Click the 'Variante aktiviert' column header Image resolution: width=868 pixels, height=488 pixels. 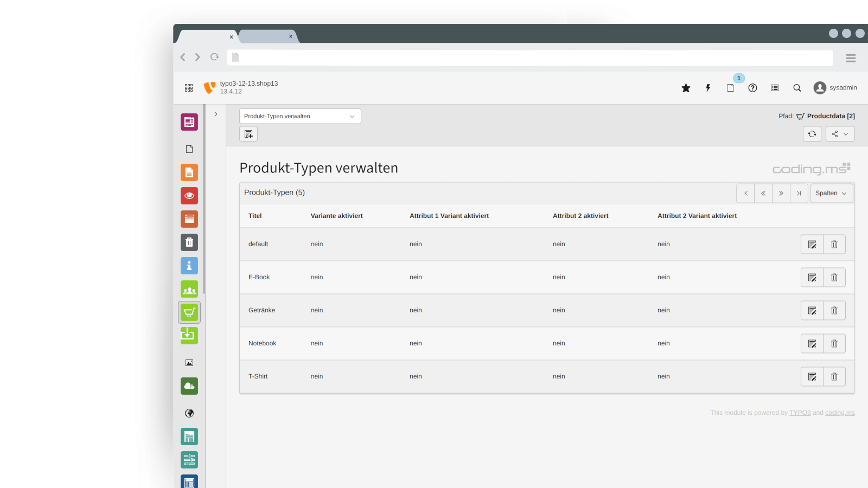(x=336, y=216)
